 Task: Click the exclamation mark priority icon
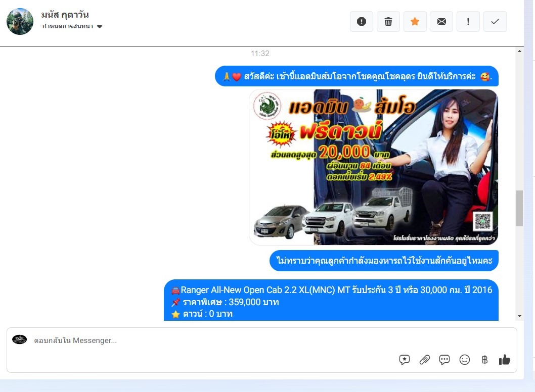point(468,22)
